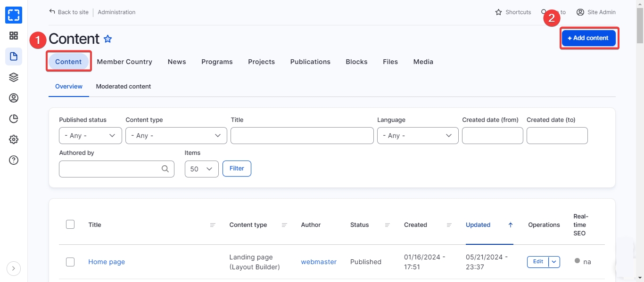Click the Drupal logo icon in sidebar
This screenshot has width=644, height=282.
(14, 15)
